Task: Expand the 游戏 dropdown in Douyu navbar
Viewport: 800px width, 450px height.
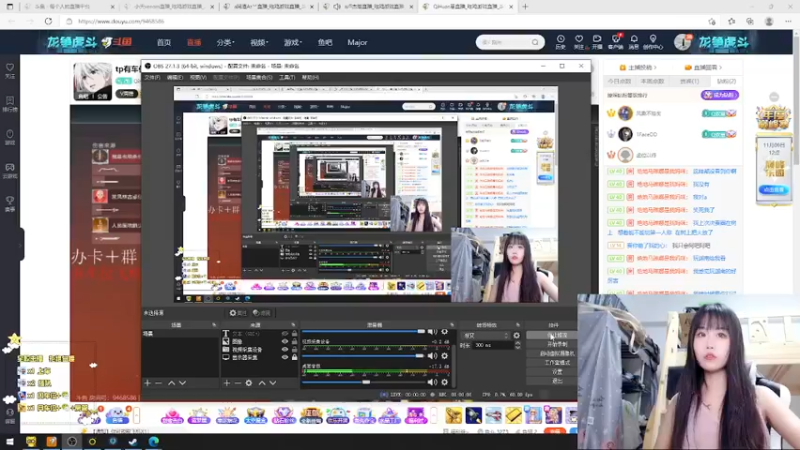Action: [x=292, y=42]
